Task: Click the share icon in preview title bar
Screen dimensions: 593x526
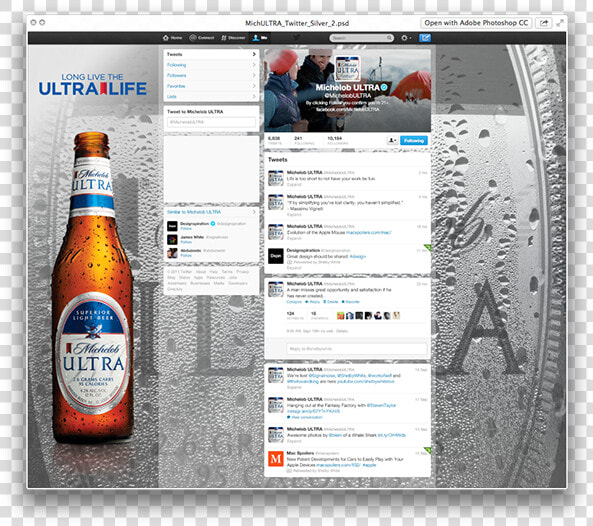Action: [x=543, y=23]
